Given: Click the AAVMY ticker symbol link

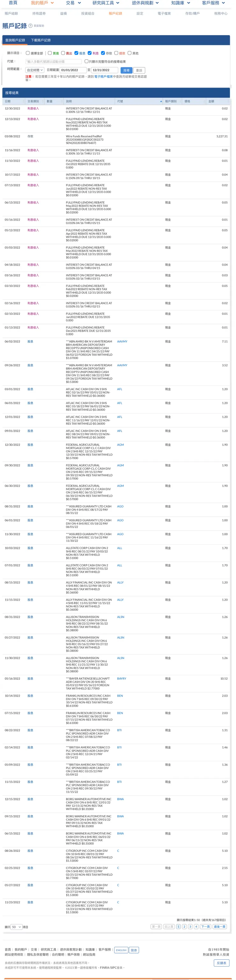Looking at the screenshot, I should click(x=122, y=342).
